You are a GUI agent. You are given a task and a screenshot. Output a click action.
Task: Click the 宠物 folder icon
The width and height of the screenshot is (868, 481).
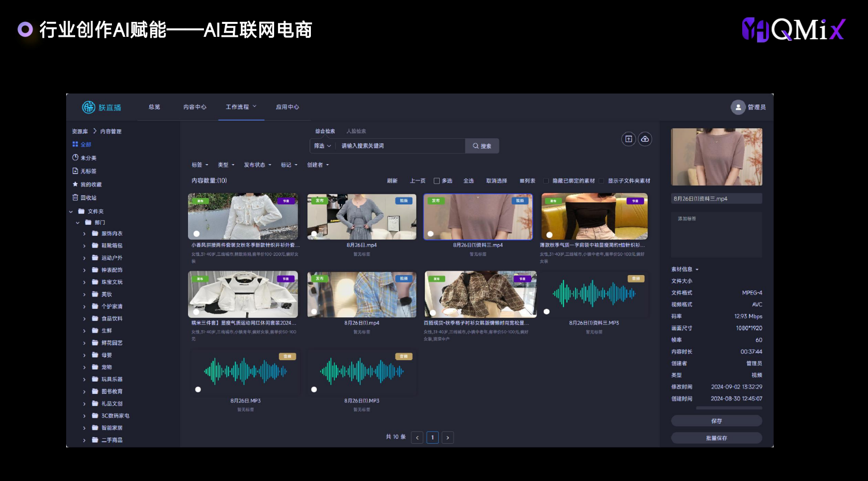[95, 367]
